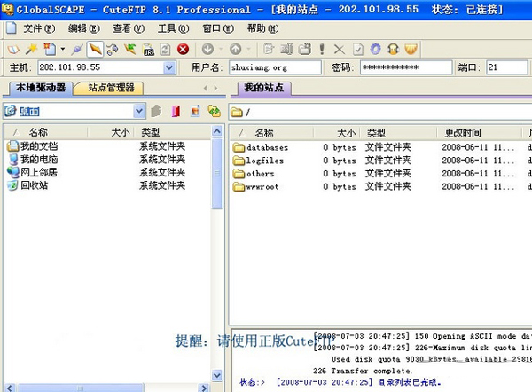This screenshot has height=392, width=532.
Task: Stop the transfer with the red X
Action: coord(183,50)
